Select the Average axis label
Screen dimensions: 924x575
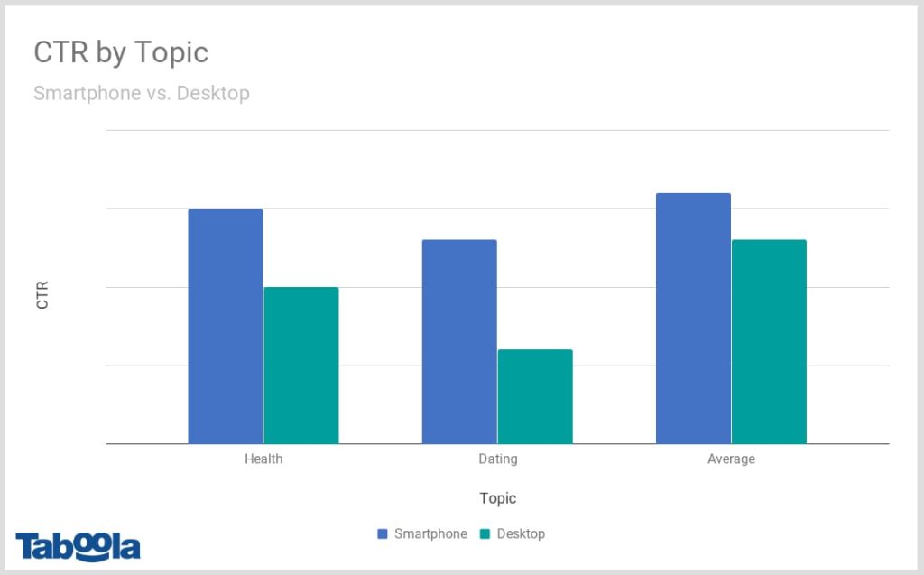pyautogui.click(x=731, y=459)
